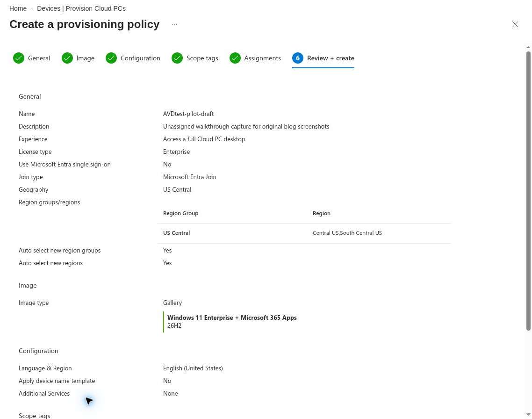Click the description text about blog screenshots
The height and width of the screenshot is (419, 532).
[246, 127]
